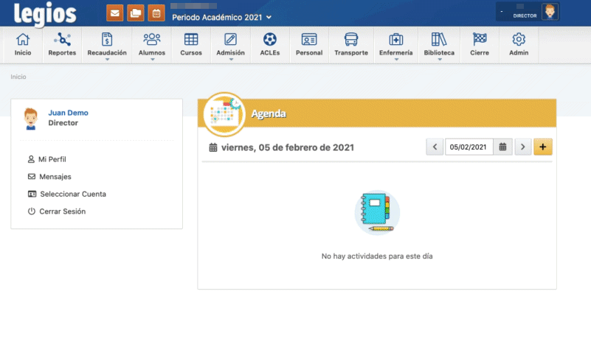Click the calendar picker icon beside date
591x364 pixels.
click(502, 147)
